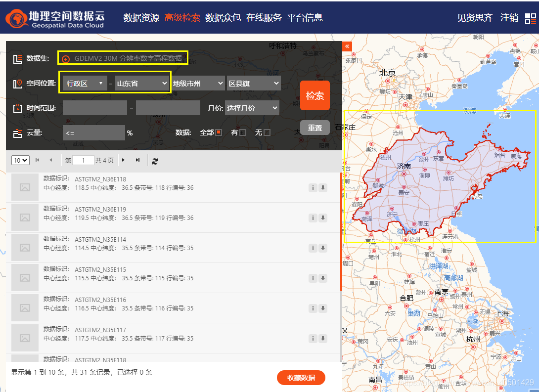Open 数据资源 menu
The height and width of the screenshot is (392, 539).
coord(141,17)
